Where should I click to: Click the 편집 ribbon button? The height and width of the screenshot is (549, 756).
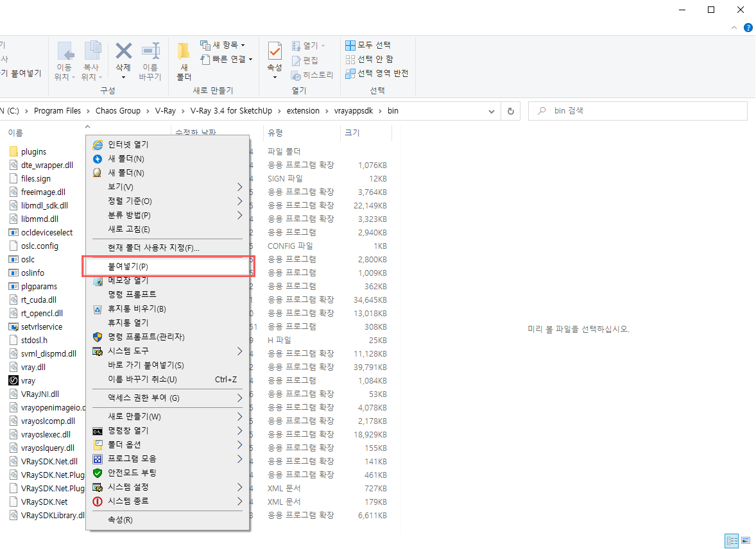tap(305, 60)
